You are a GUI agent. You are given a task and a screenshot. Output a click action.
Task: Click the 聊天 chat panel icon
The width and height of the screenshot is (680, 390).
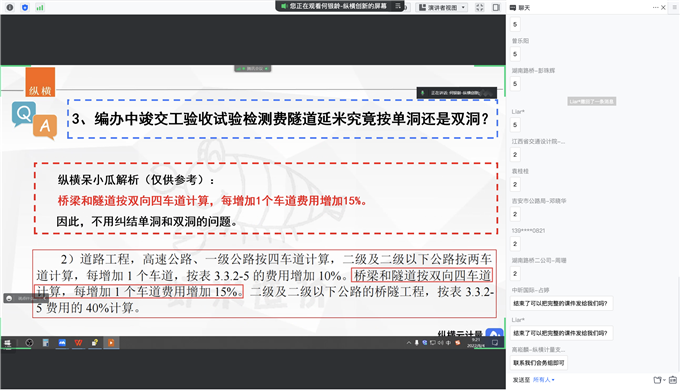pyautogui.click(x=513, y=7)
